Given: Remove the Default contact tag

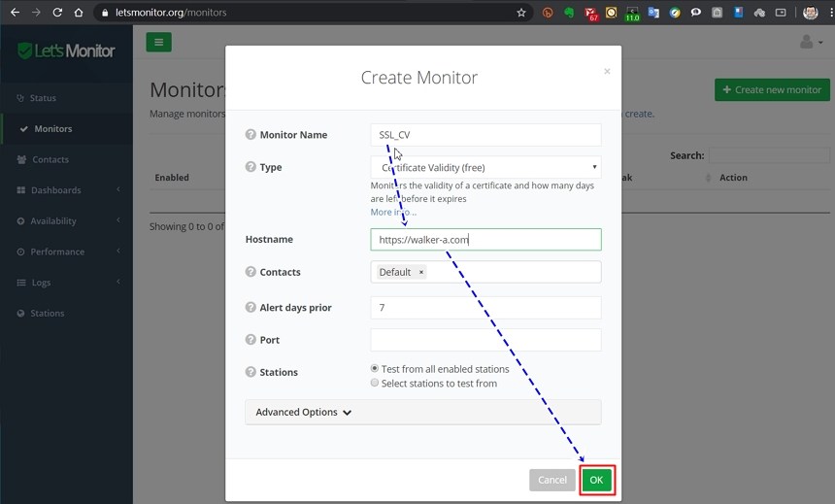Looking at the screenshot, I should click(x=421, y=272).
